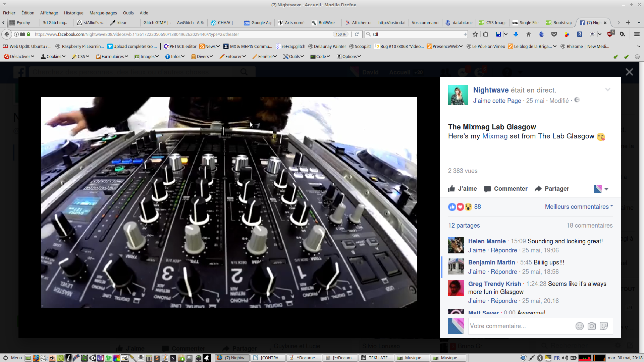Toggle Désactiver in web developer toolbar

19,57
